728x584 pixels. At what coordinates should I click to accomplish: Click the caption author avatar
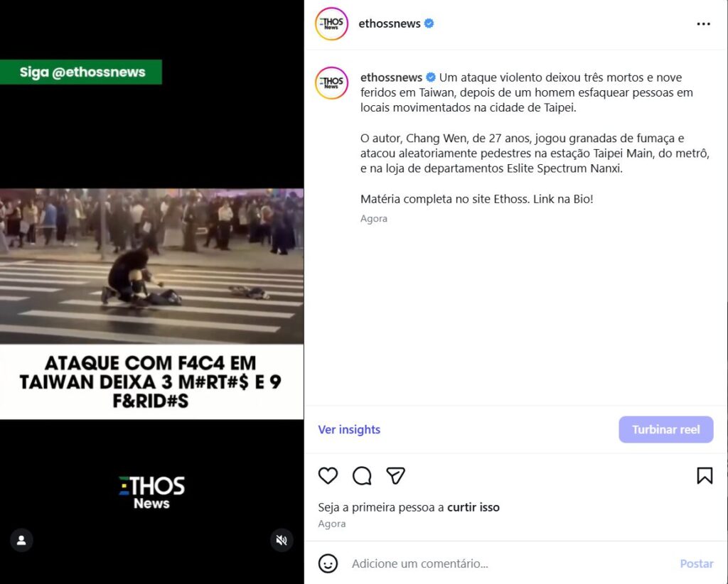331,83
